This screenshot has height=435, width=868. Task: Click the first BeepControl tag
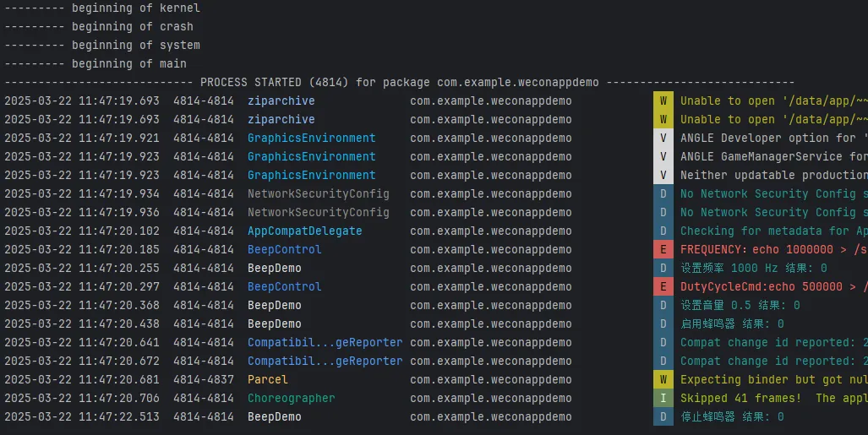pos(284,250)
